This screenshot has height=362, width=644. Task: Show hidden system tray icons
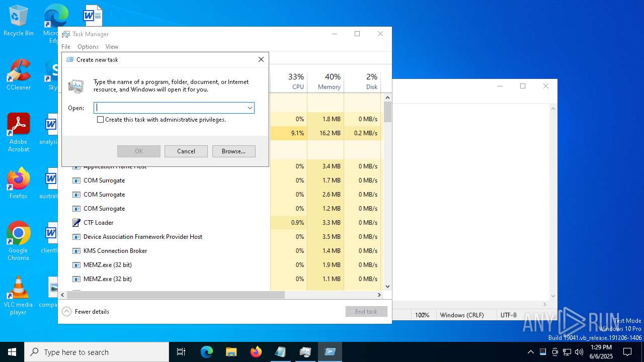[530, 352]
